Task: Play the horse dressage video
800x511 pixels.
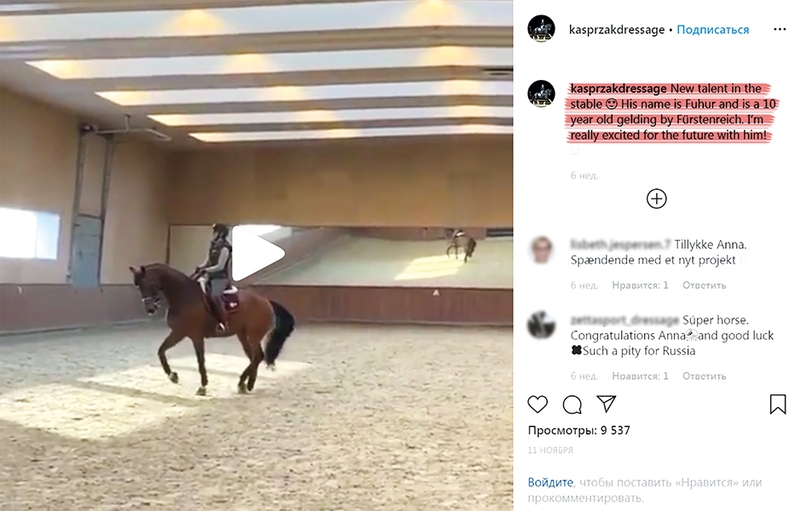Action: [x=258, y=253]
